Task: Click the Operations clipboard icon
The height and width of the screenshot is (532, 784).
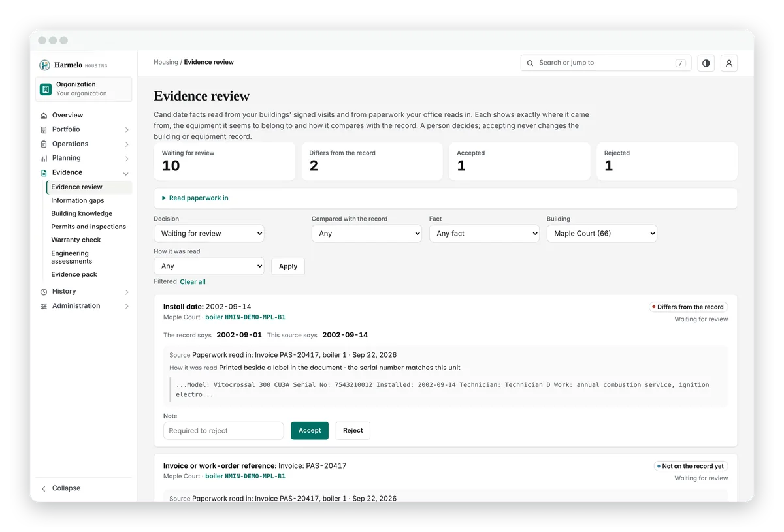Action: point(44,144)
